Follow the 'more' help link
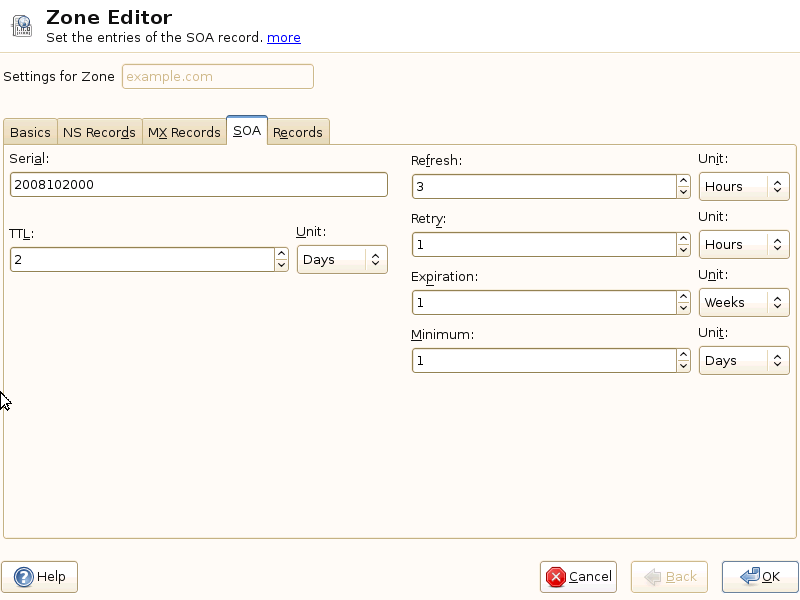This screenshot has height=600, width=800. [283, 38]
